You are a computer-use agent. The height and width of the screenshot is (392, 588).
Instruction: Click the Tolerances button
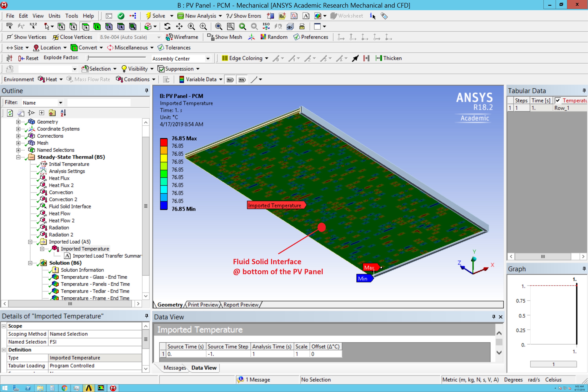coord(174,47)
